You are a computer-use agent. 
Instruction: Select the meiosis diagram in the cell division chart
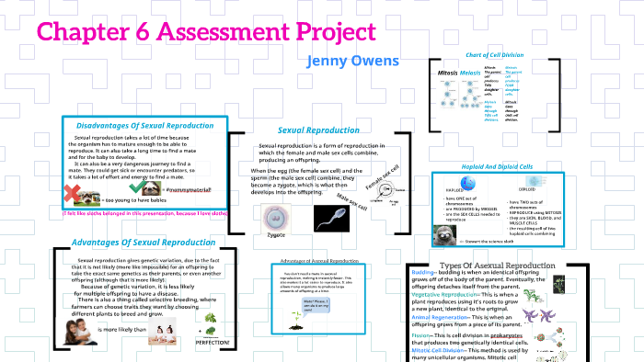(x=470, y=94)
